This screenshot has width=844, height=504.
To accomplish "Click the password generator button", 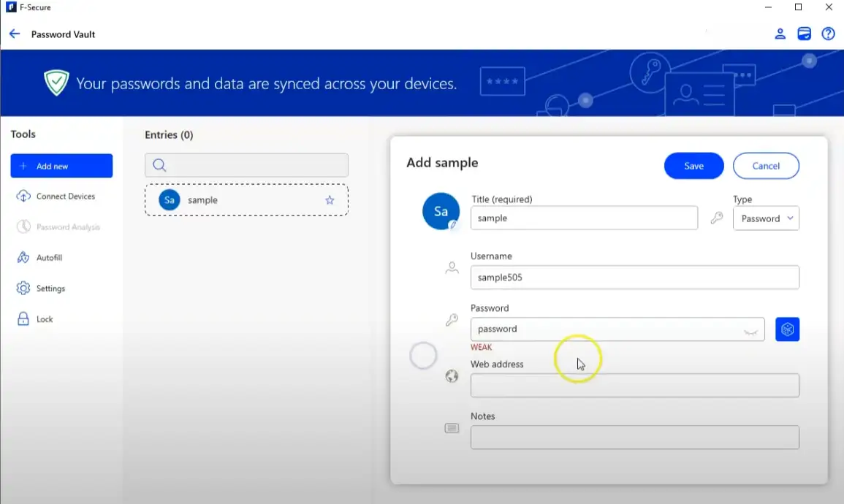I will [787, 329].
